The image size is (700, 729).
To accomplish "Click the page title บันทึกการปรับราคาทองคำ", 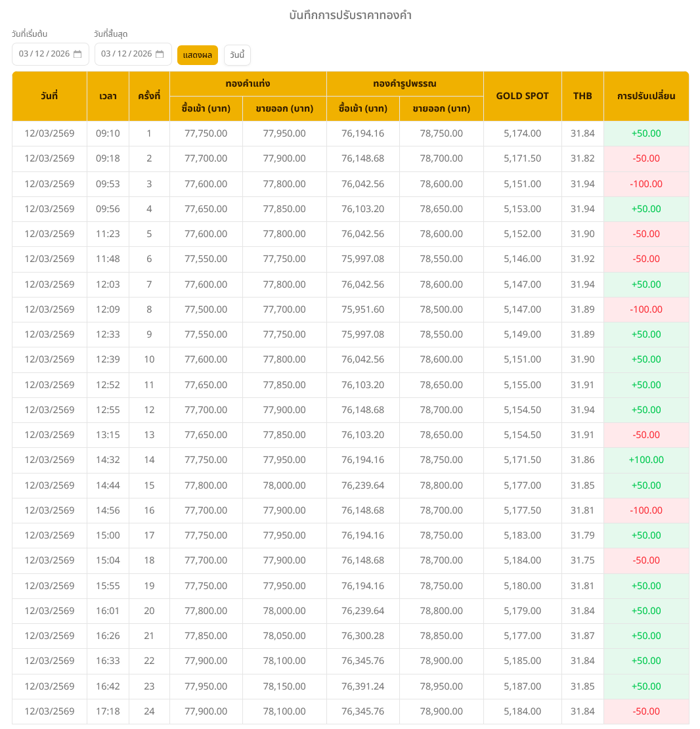I will [x=350, y=15].
